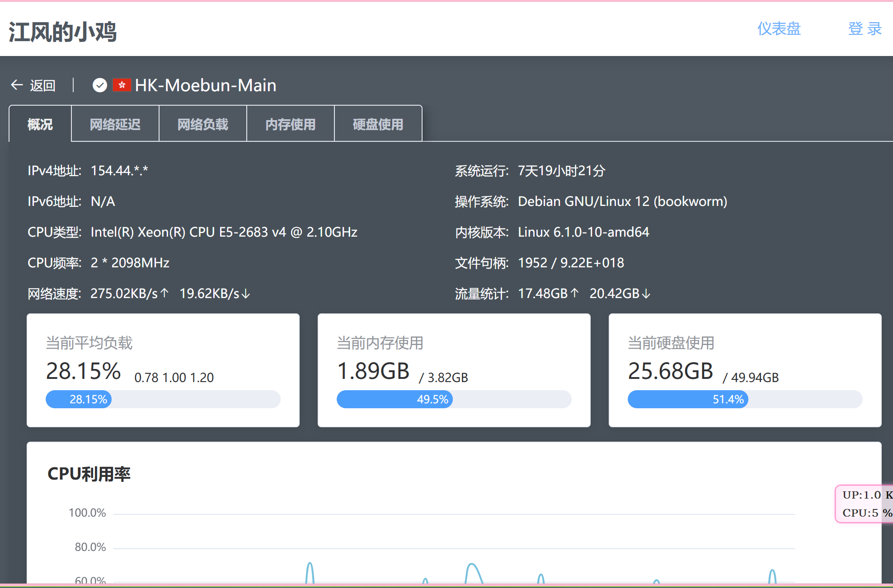Open the 网络负载 tab

(x=203, y=124)
